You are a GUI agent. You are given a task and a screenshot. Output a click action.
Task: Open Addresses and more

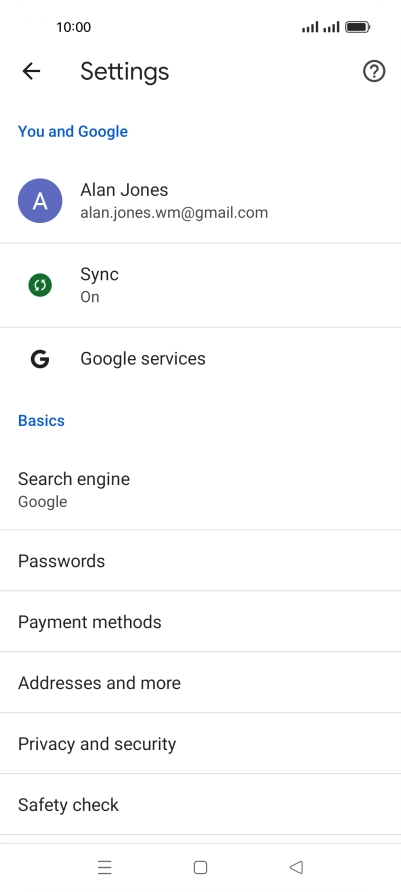[200, 683]
